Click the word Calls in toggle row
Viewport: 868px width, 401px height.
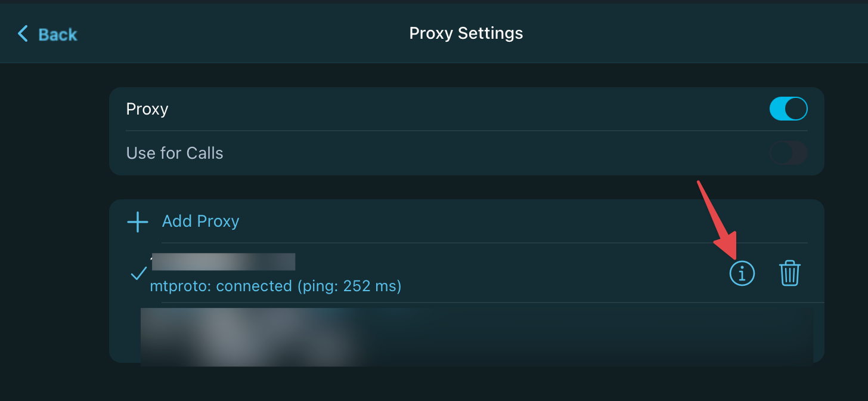pyautogui.click(x=204, y=153)
